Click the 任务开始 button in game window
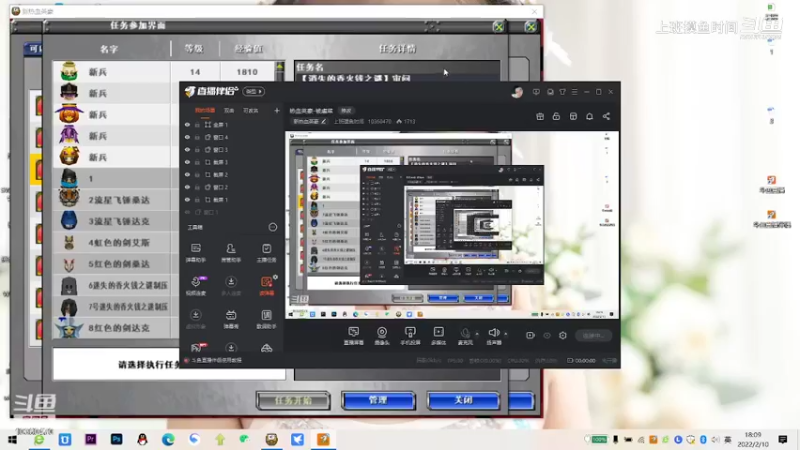 pyautogui.click(x=293, y=401)
